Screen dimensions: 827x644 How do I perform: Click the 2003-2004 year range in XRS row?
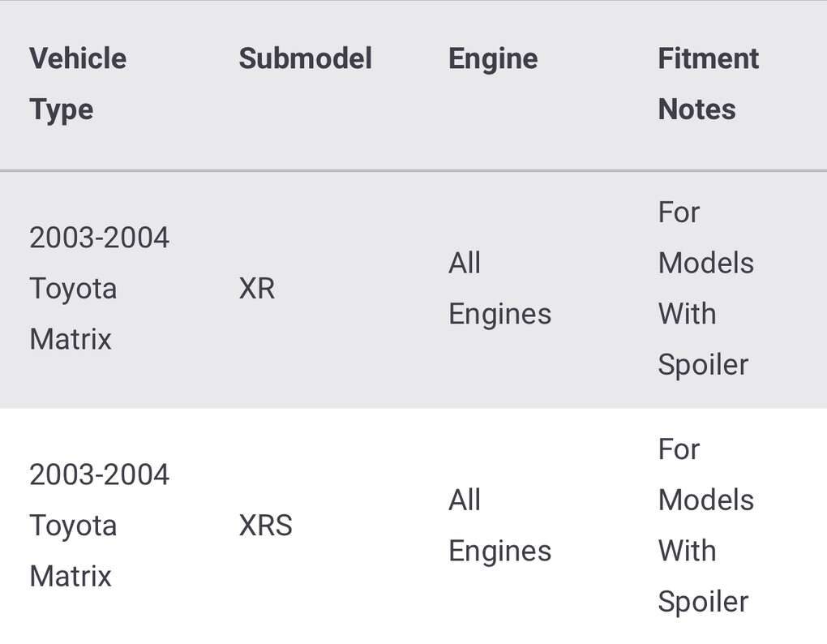point(99,474)
